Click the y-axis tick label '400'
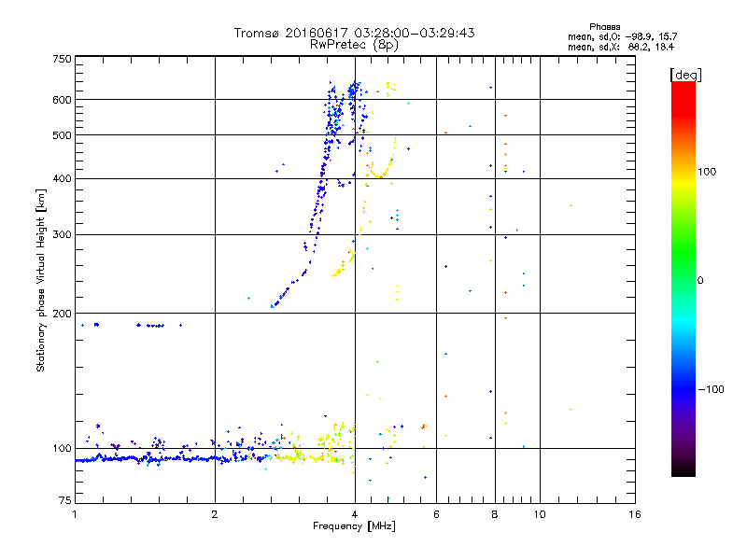 click(x=62, y=178)
